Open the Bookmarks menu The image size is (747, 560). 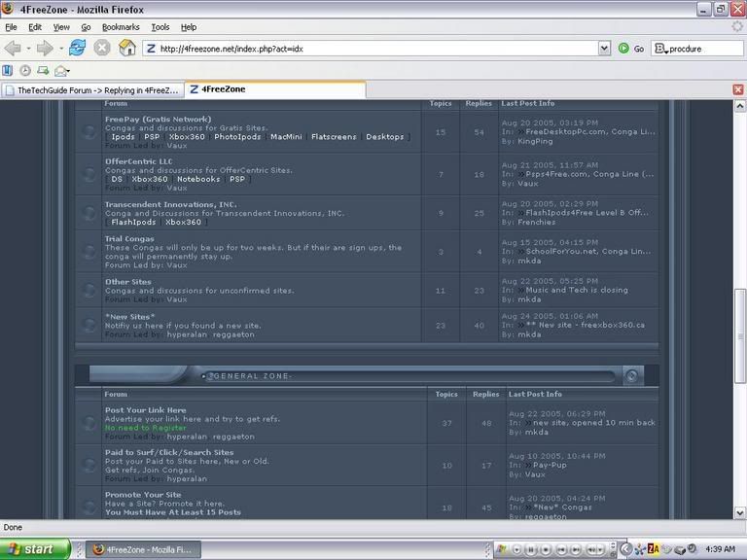pyautogui.click(x=121, y=27)
